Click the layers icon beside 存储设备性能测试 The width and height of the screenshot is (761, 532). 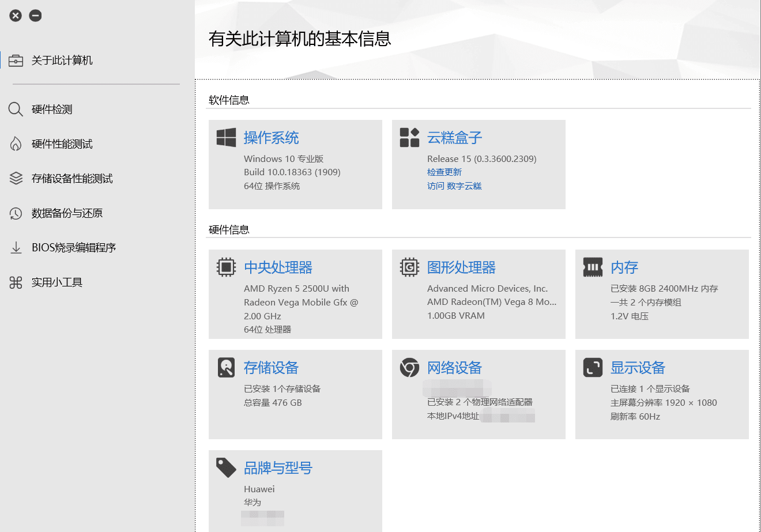coord(16,178)
